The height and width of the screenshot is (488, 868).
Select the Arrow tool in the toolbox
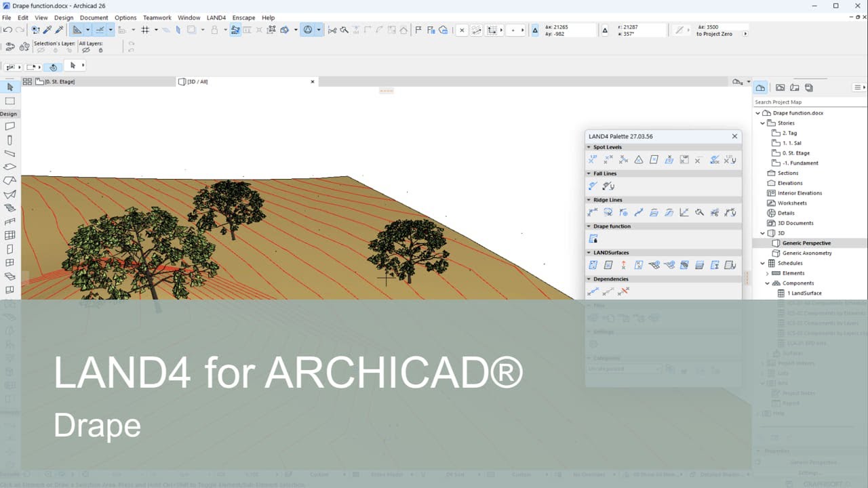(9, 87)
